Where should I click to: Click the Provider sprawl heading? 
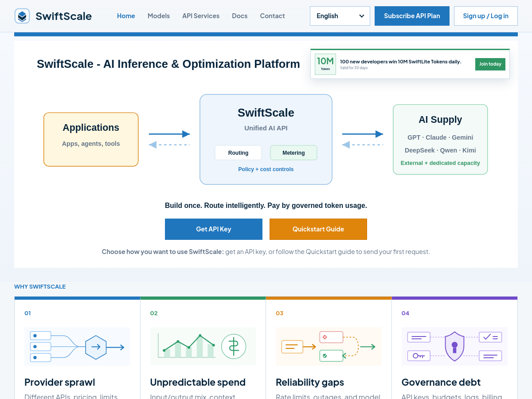point(60,382)
